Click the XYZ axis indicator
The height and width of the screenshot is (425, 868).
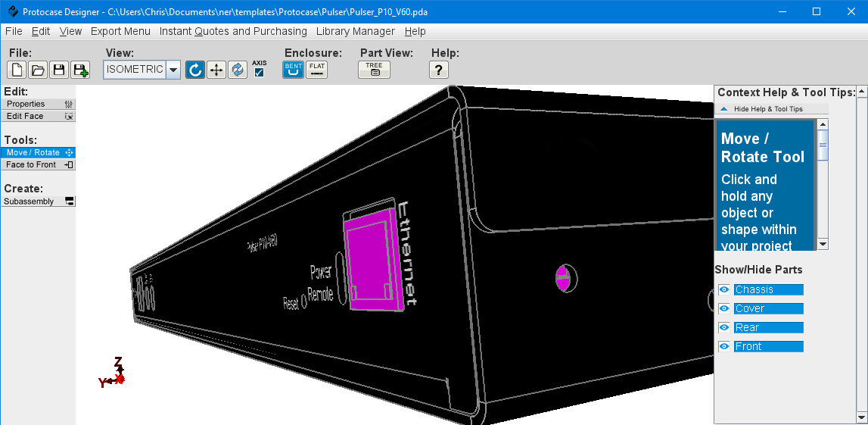click(x=112, y=372)
